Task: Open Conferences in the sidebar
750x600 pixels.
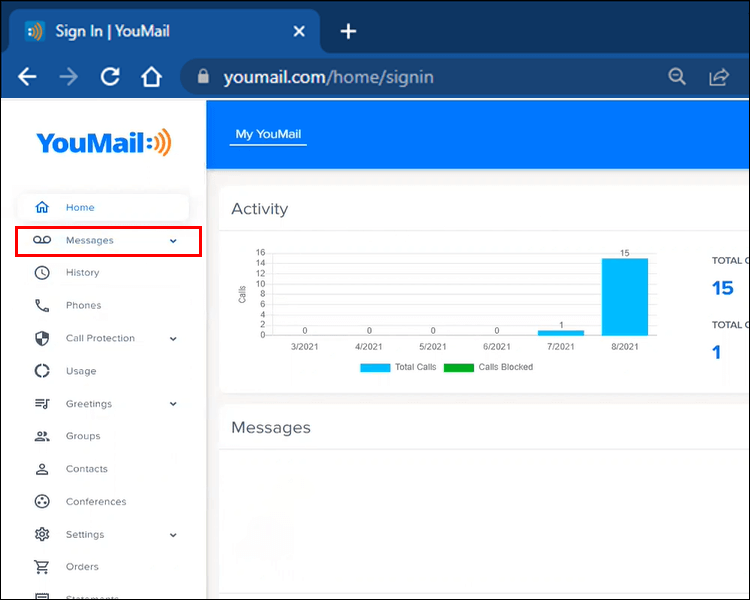Action: tap(96, 501)
